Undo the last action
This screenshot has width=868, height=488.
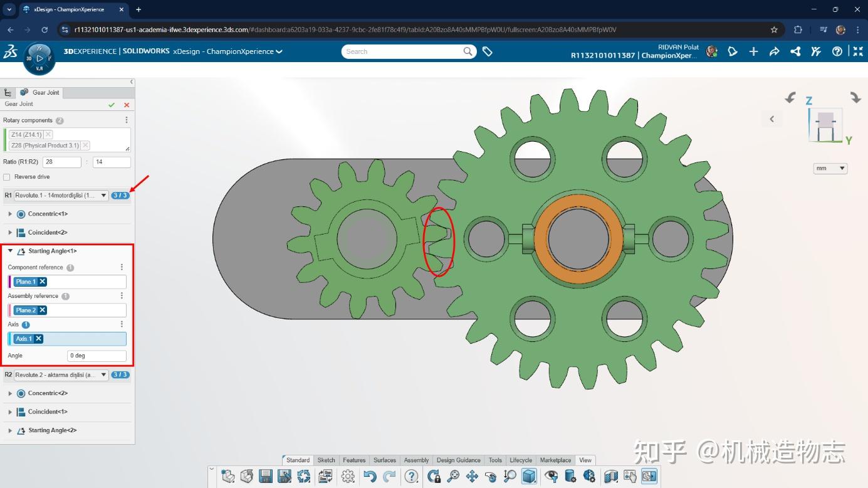369,476
